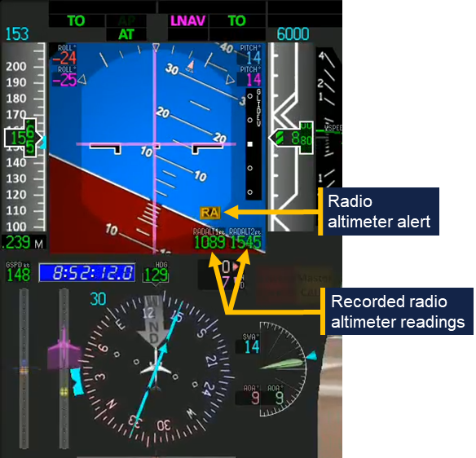This screenshot has height=458, width=476.
Task: Click the blue 8:52:12.0 clock display
Action: point(87,272)
